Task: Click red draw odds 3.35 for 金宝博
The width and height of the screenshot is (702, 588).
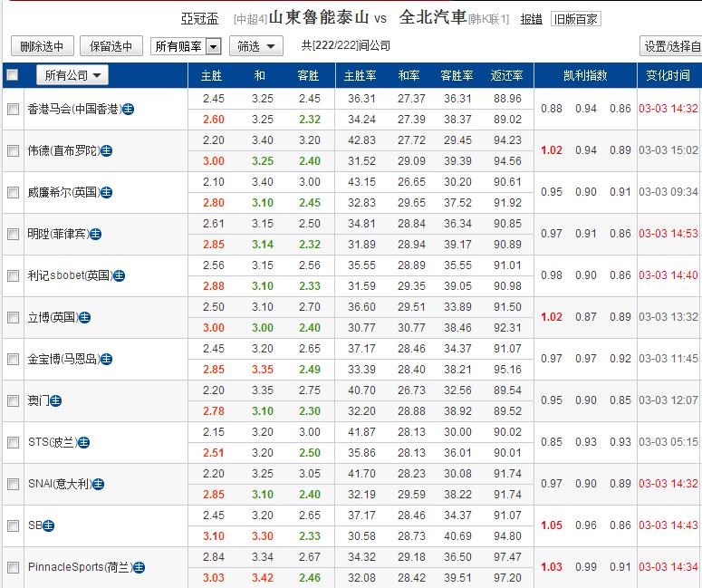Action: pos(263,370)
